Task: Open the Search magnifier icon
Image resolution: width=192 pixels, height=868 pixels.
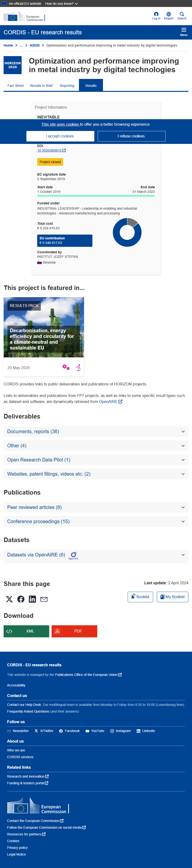Action: [182, 14]
